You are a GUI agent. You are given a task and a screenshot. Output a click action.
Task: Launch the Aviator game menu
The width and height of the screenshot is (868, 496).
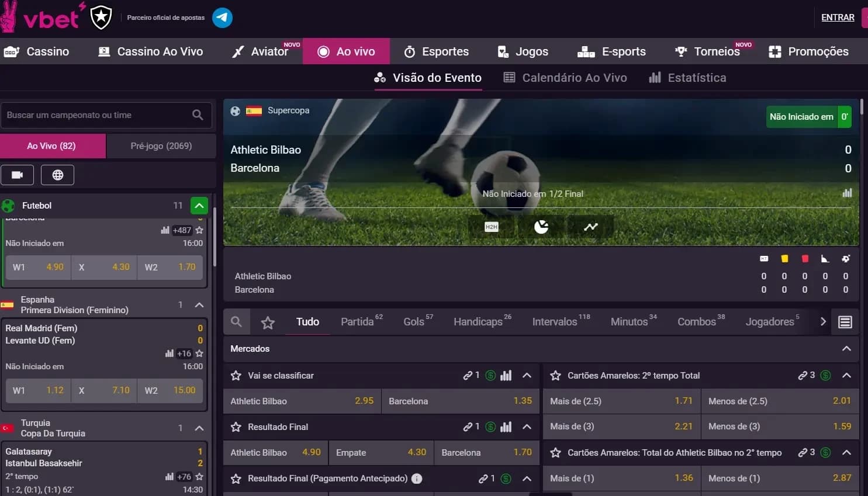(x=261, y=51)
